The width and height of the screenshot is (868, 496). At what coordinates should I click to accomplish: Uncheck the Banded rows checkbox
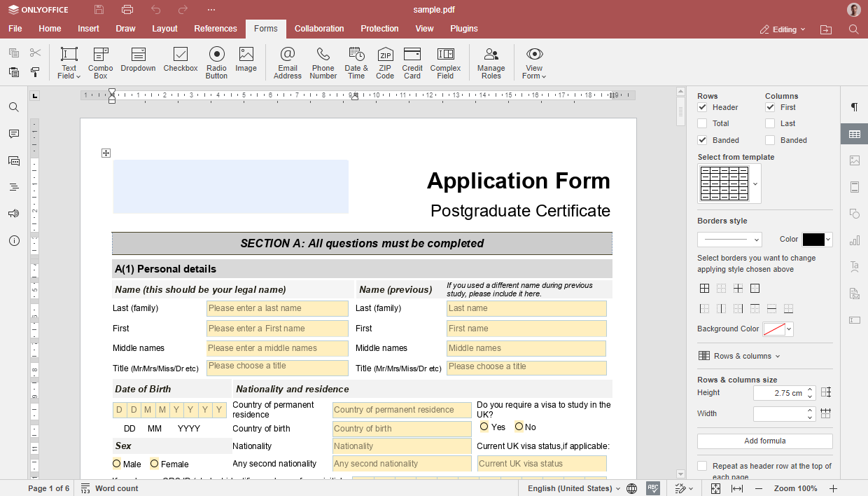click(702, 140)
